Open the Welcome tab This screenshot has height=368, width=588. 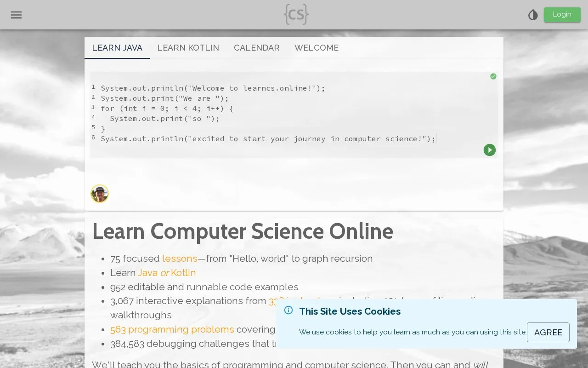coord(317,48)
